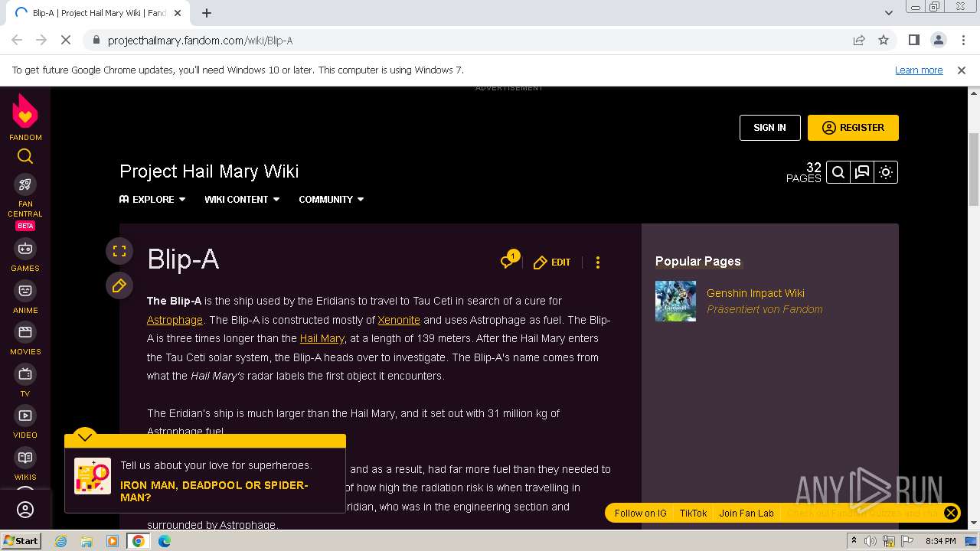
Task: Toggle Chrome side panel icon
Action: pos(914,40)
